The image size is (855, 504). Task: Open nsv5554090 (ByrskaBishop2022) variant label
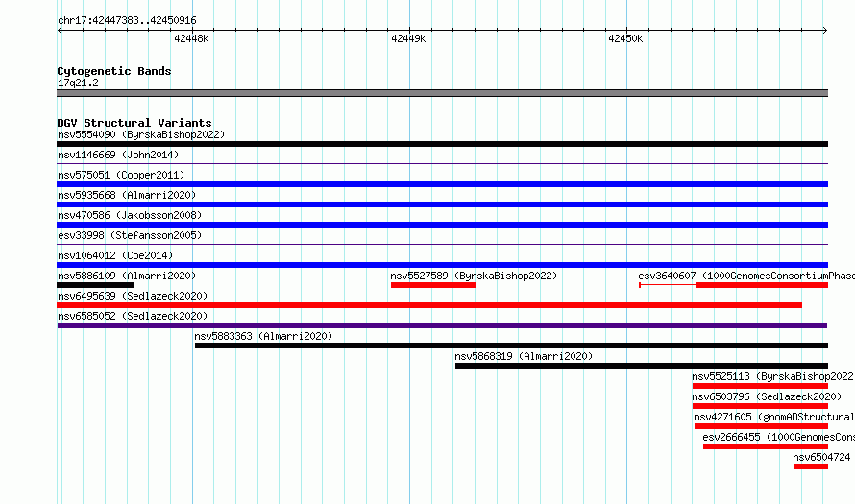pos(141,134)
